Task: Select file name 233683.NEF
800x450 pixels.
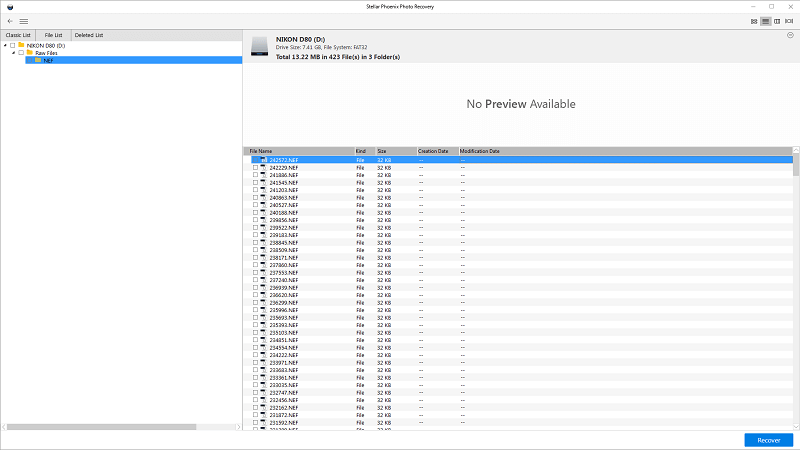Action: coord(284,370)
